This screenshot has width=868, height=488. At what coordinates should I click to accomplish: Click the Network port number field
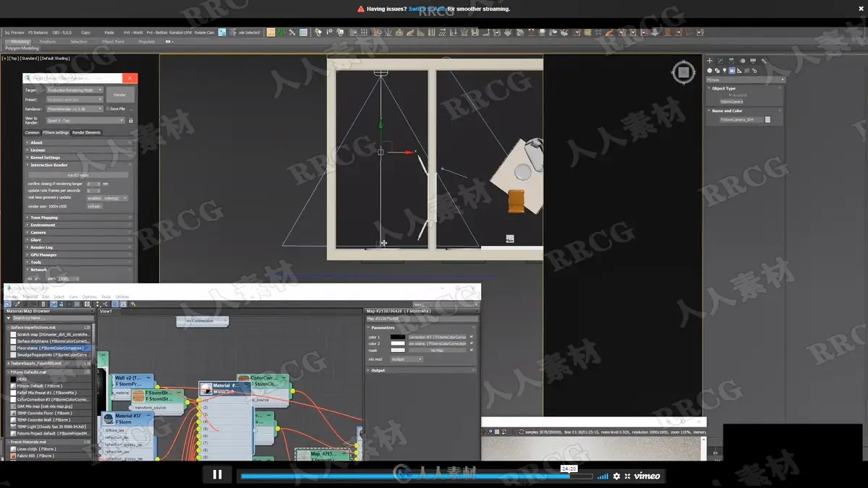click(68, 278)
